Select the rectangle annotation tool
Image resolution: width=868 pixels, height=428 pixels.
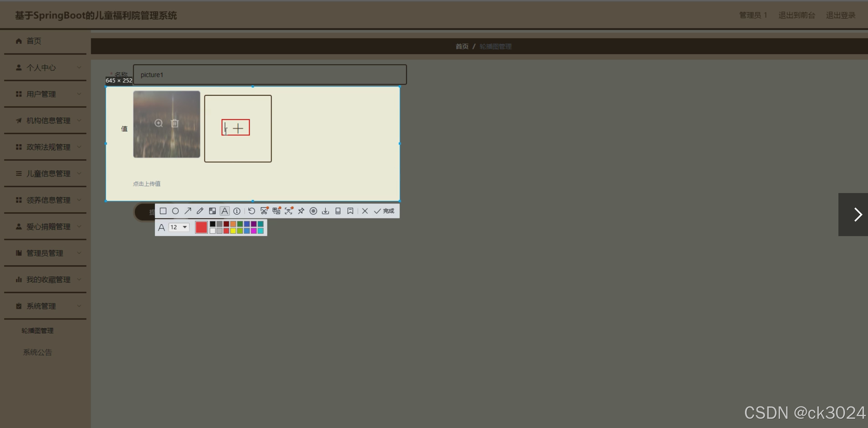pos(163,211)
